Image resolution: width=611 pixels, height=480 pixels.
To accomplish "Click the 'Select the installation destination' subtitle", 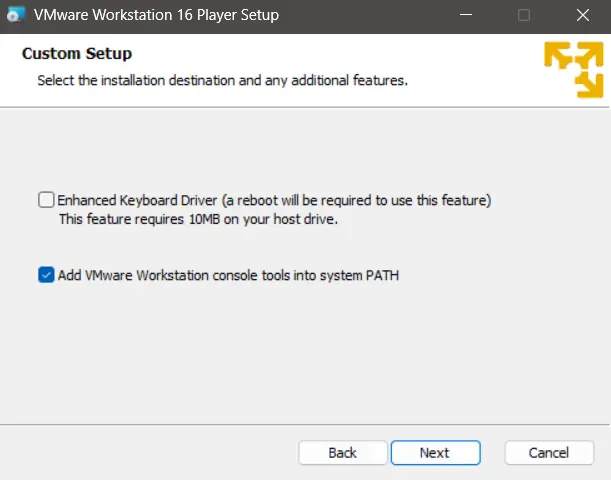I will [222, 80].
